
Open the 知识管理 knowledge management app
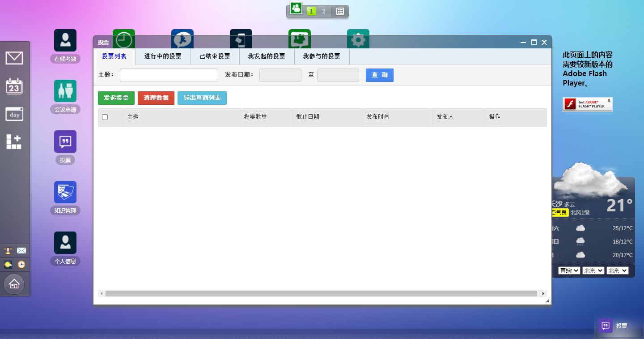(65, 192)
